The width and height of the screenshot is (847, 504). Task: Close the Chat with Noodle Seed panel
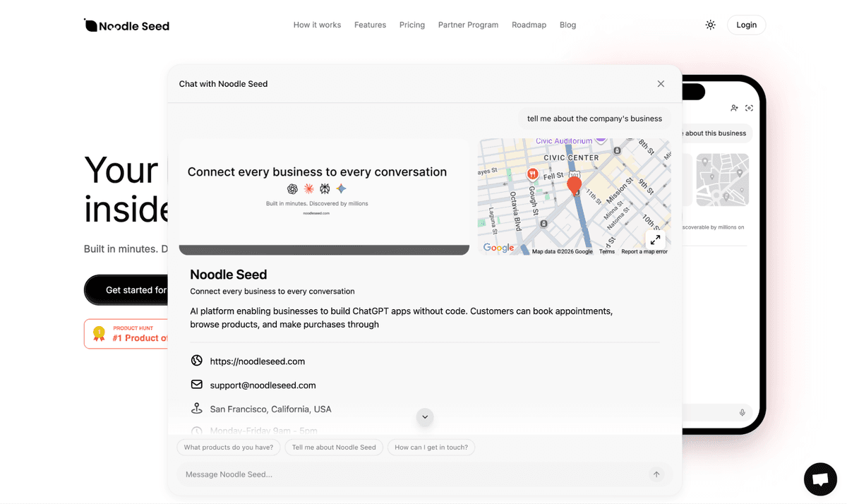[661, 84]
